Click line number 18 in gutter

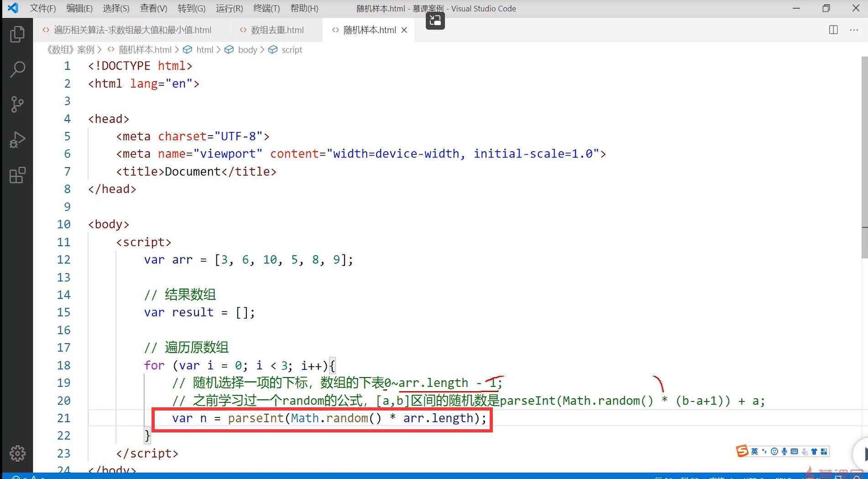tap(63, 365)
